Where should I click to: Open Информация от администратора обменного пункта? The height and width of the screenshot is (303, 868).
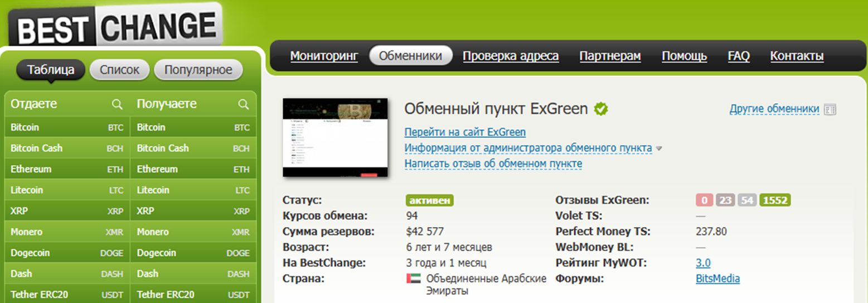[x=528, y=148]
